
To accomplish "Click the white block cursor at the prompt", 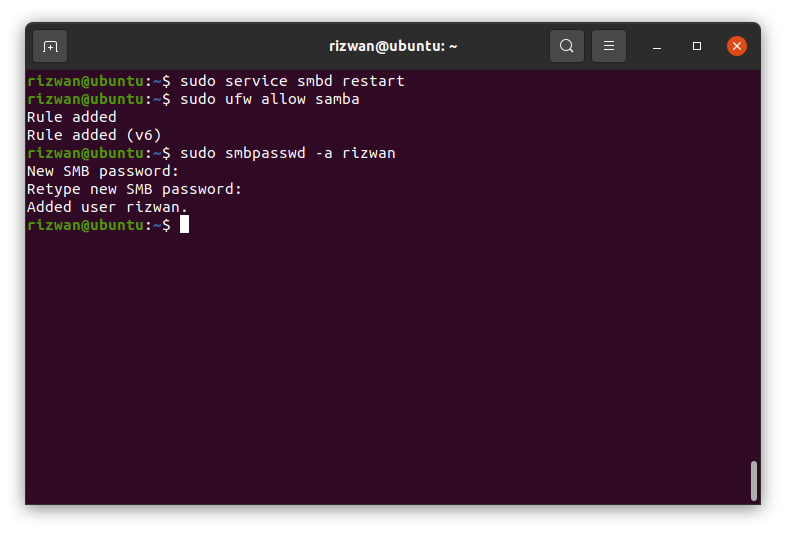I will [184, 225].
